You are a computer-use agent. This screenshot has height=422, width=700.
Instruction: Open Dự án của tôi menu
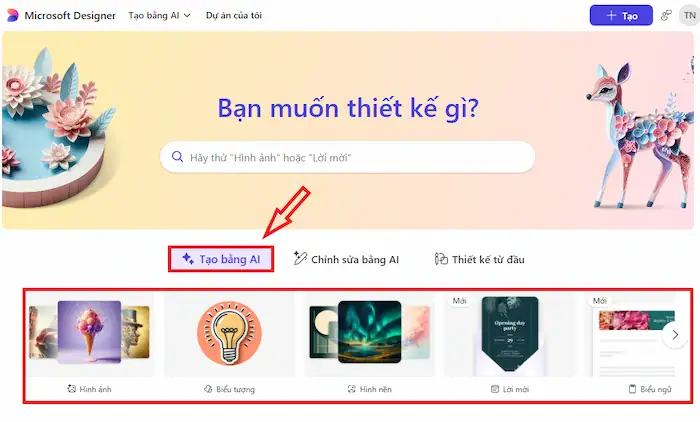234,16
